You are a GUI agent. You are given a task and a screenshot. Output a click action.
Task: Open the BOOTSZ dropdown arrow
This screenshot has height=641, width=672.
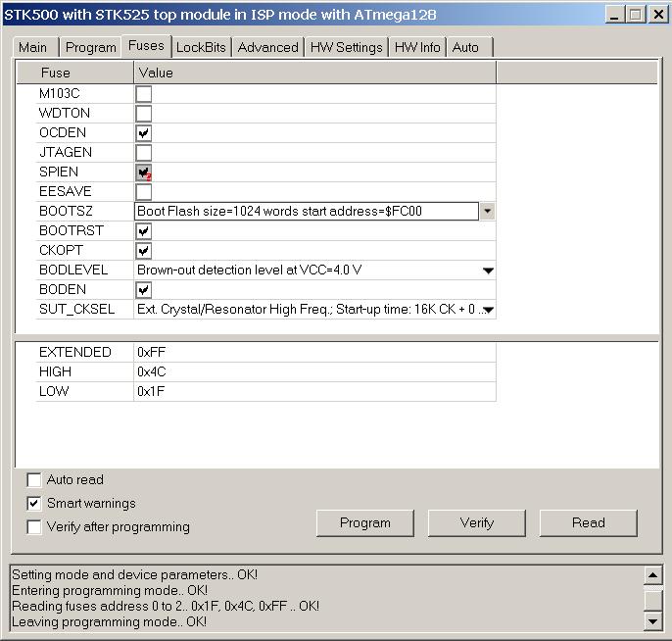(487, 212)
